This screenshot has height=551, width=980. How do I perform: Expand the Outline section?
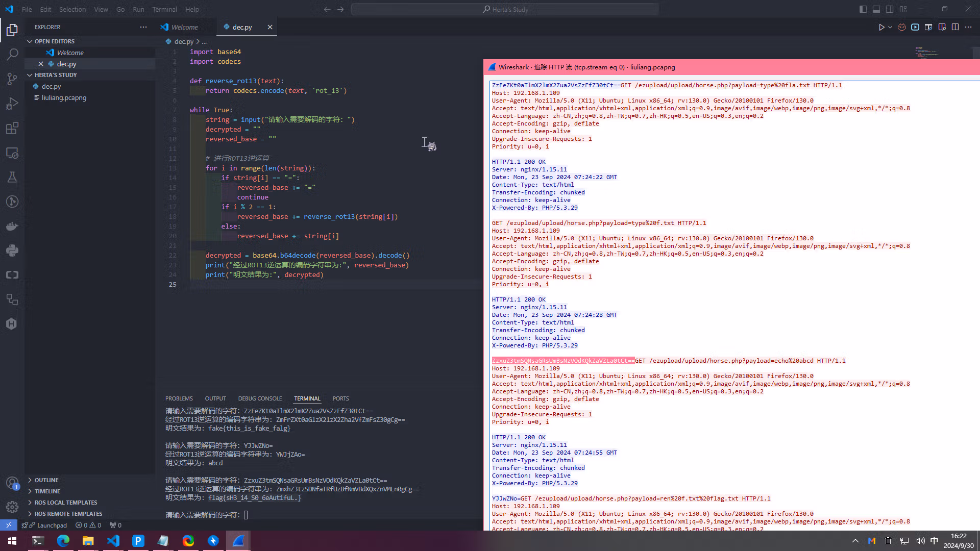tap(90, 480)
